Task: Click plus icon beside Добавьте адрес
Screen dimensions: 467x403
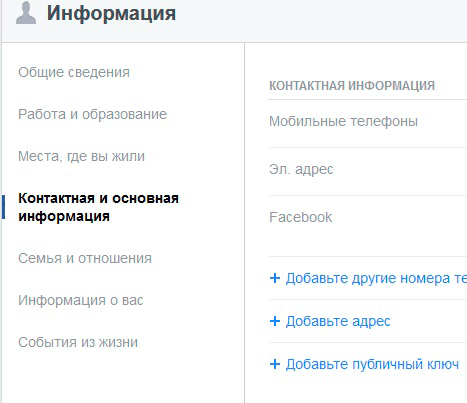Action: [275, 321]
